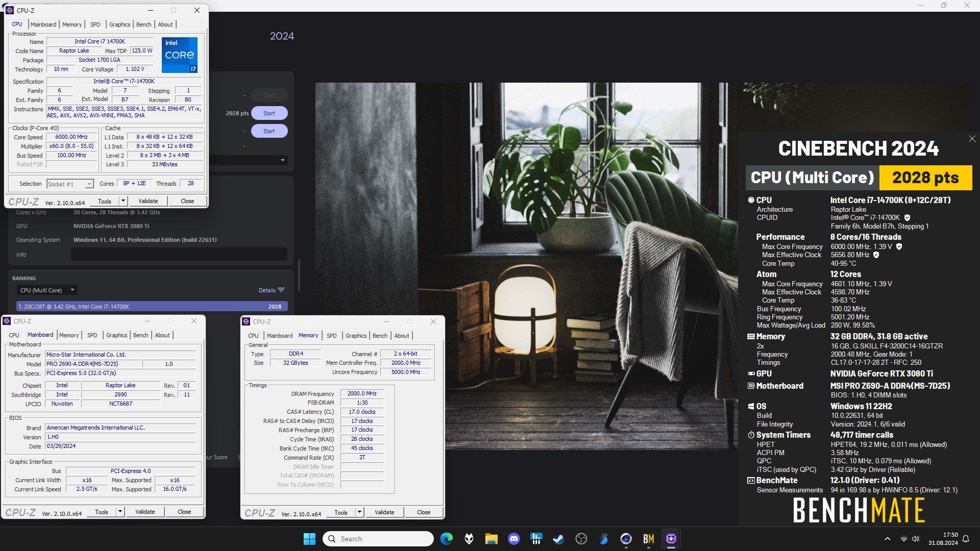Open the Memory tab in the top CPU-Z window
This screenshot has width=980, height=551.
coord(72,24)
